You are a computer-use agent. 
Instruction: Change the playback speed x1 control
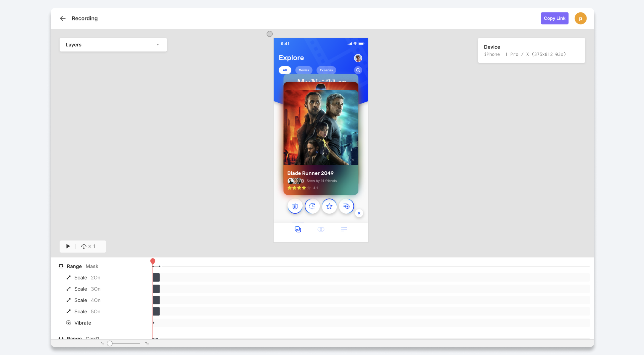(x=89, y=246)
